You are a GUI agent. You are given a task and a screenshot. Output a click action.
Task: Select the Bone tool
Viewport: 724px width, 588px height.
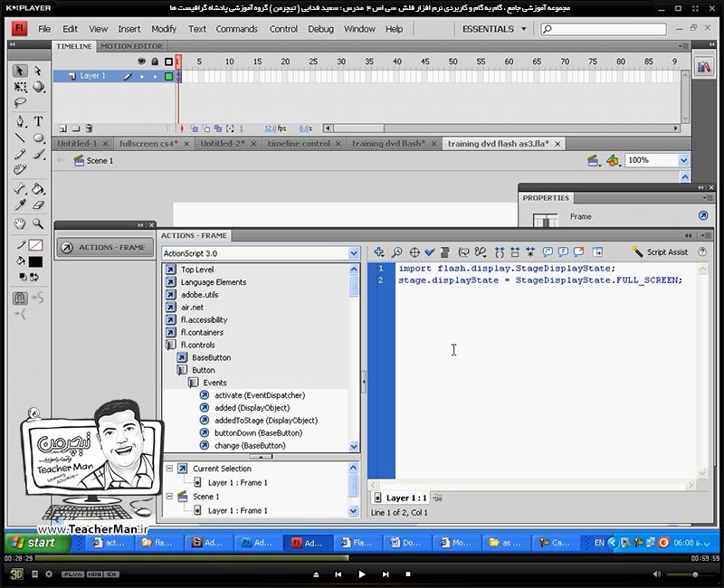pyautogui.click(x=20, y=188)
